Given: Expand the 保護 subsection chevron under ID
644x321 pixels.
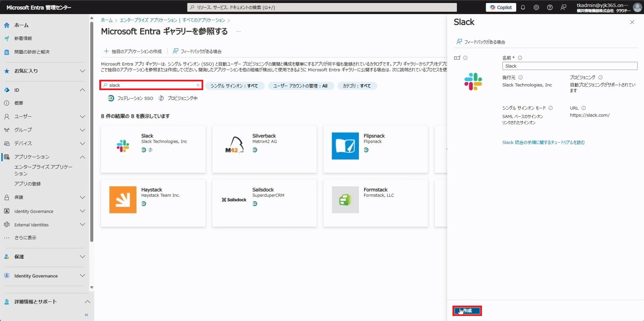Looking at the screenshot, I should tap(83, 198).
